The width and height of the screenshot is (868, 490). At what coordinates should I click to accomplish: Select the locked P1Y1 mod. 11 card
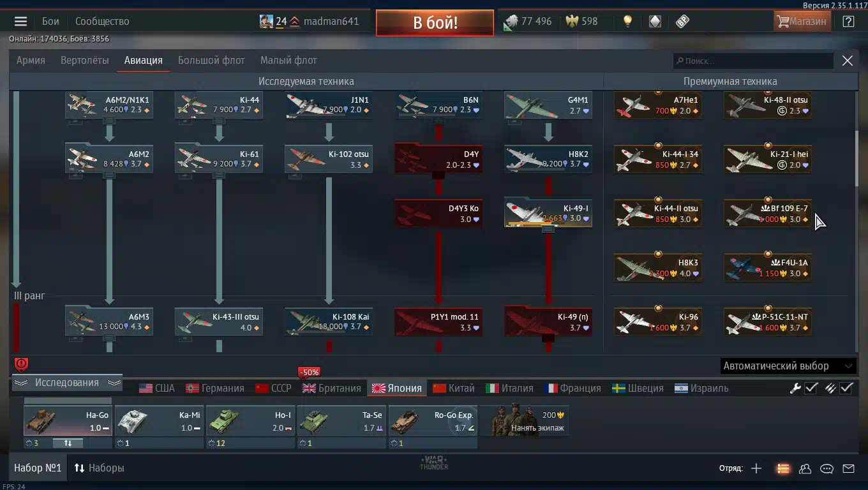pos(438,322)
